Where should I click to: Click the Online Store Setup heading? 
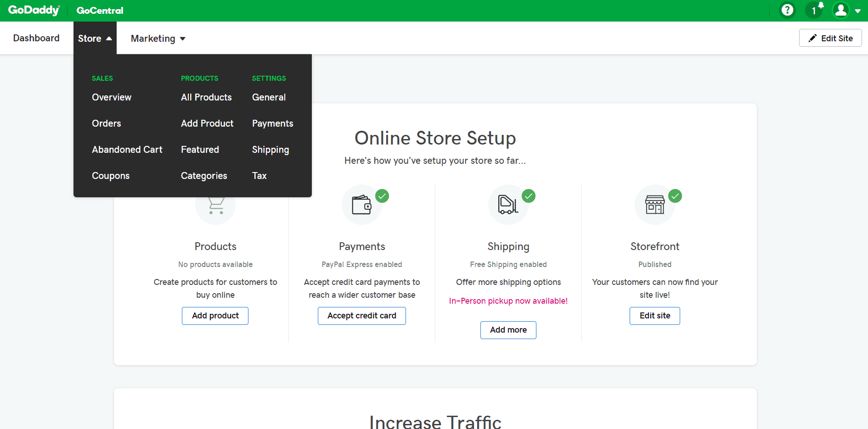pyautogui.click(x=435, y=138)
